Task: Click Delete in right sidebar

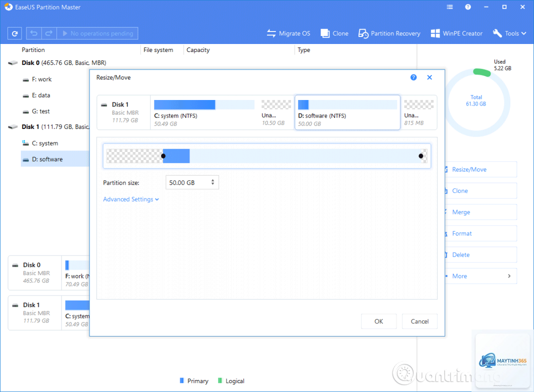Action: pyautogui.click(x=480, y=254)
